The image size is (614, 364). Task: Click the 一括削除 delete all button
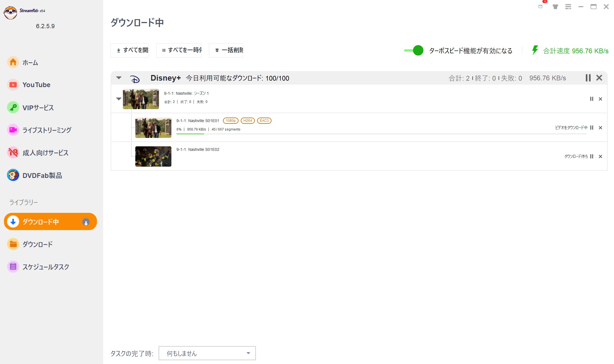(226, 50)
